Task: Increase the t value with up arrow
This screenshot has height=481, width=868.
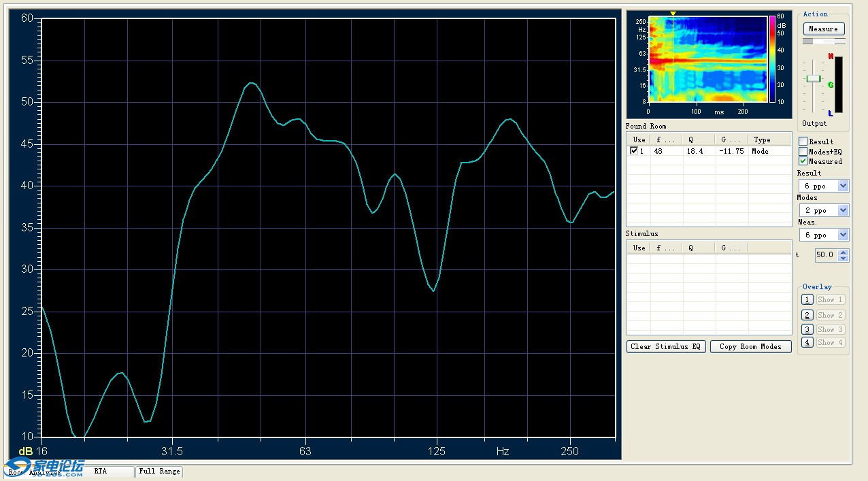Action: click(x=844, y=252)
